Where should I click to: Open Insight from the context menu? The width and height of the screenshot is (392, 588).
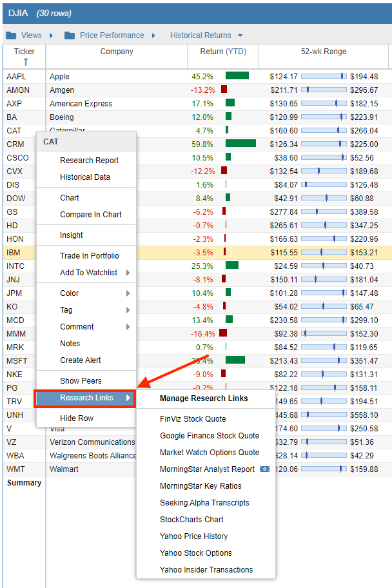[x=72, y=235]
